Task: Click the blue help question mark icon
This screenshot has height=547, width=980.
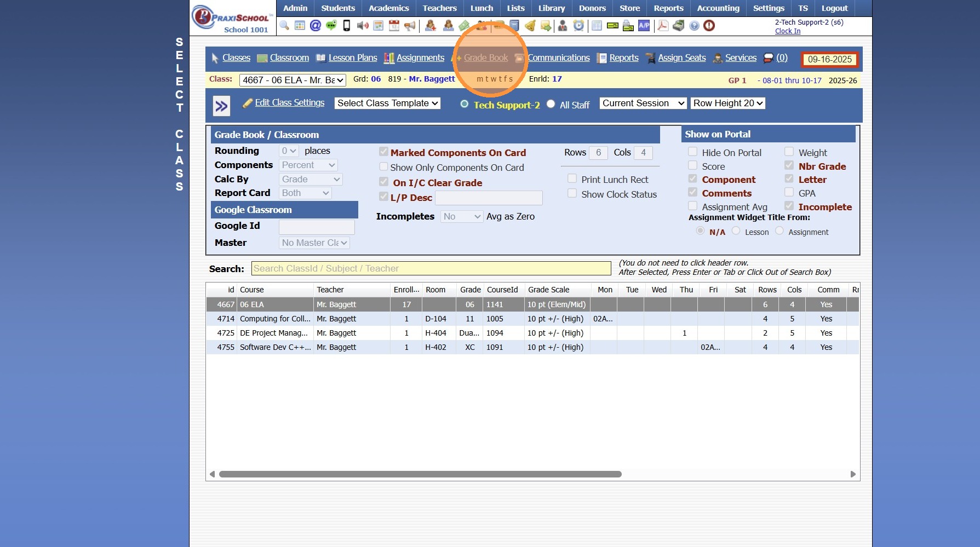Action: click(x=694, y=26)
